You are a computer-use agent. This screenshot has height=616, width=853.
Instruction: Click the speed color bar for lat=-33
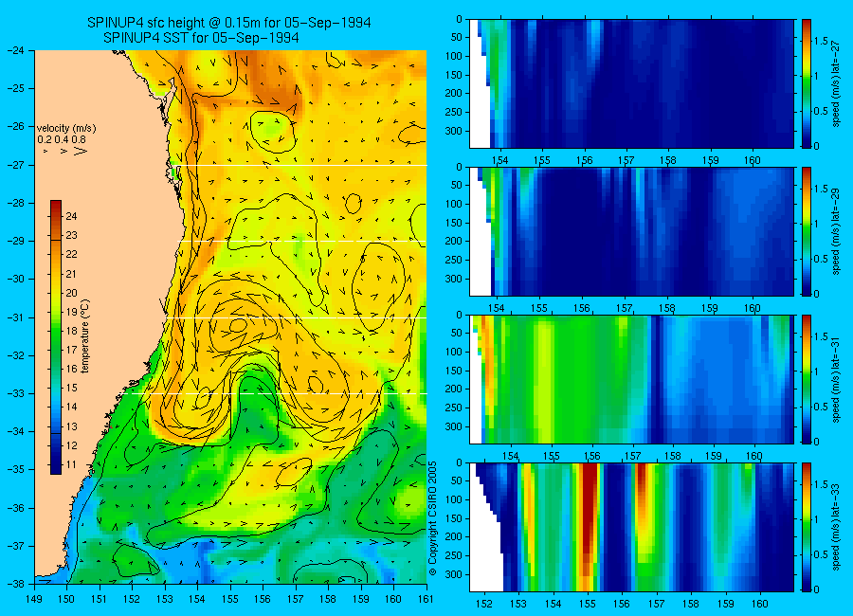click(807, 527)
